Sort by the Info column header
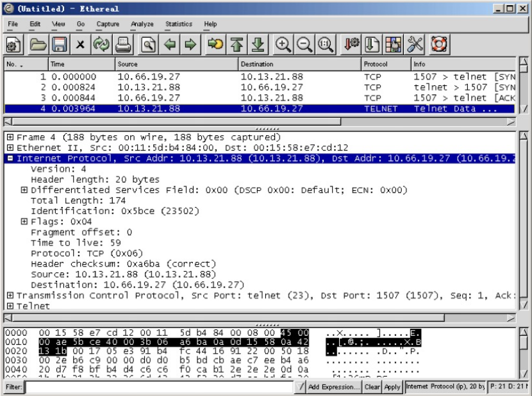This screenshot has height=396, width=532. tap(463, 64)
